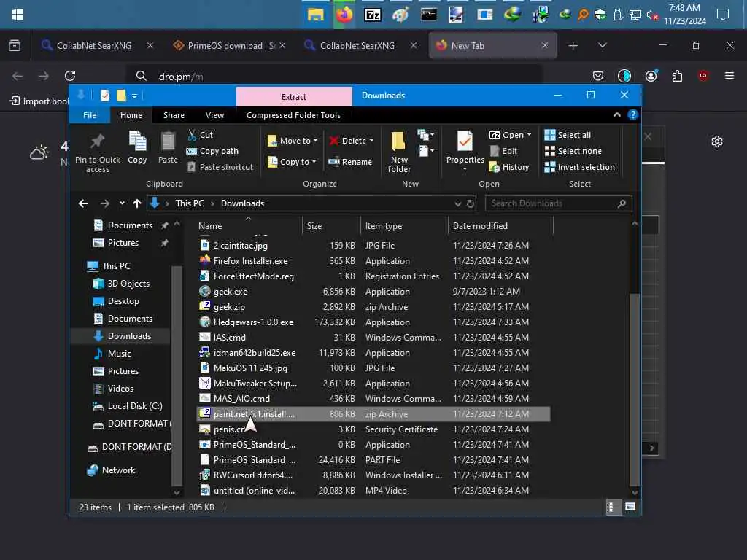This screenshot has height=560, width=747.
Task: Select Desktop in navigation pane
Action: 116,301
